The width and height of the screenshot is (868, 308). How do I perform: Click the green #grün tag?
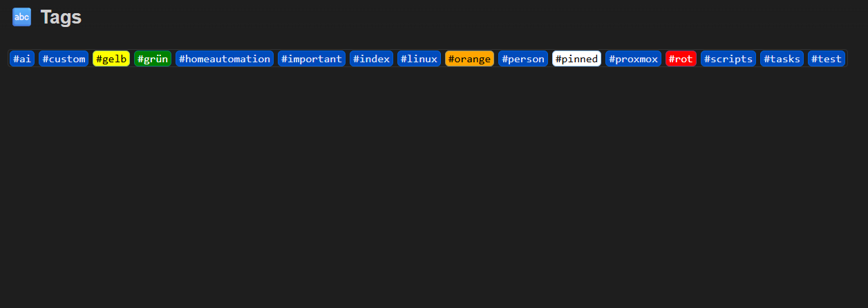click(153, 59)
